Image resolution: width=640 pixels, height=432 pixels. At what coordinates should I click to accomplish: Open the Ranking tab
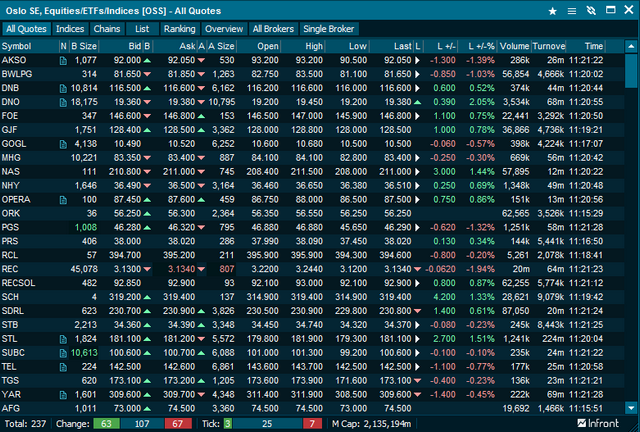tap(180, 29)
